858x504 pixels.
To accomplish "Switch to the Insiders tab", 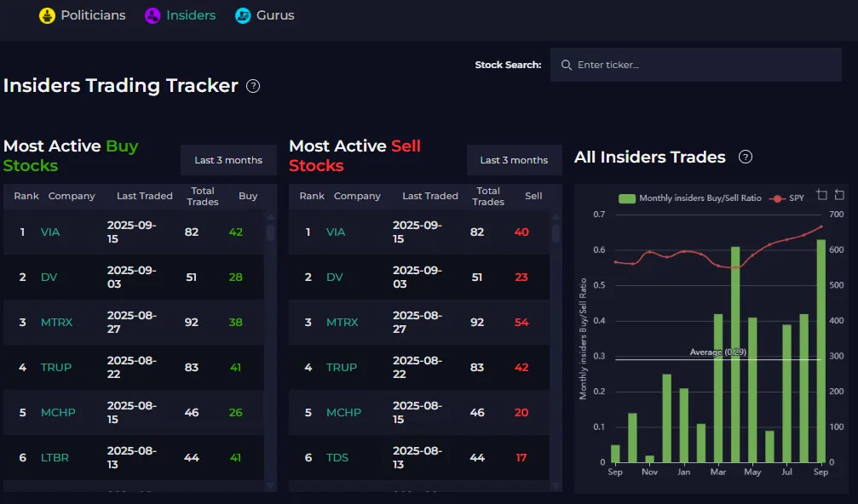I will 180,15.
